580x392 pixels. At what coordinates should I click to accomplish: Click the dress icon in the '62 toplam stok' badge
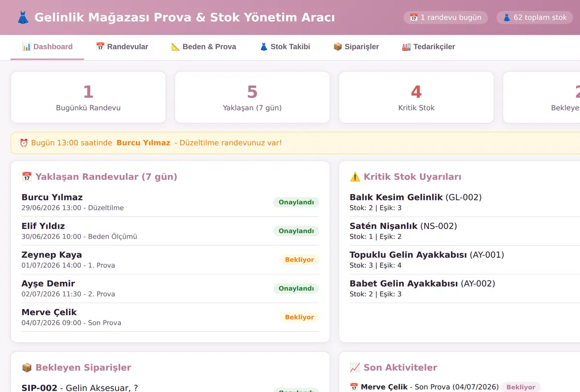click(x=507, y=17)
